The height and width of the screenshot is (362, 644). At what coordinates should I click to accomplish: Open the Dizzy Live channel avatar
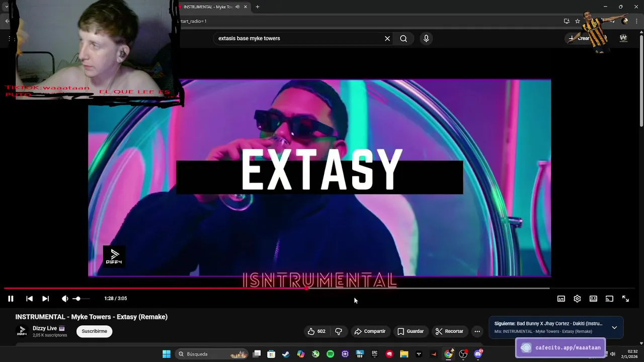[22, 331]
